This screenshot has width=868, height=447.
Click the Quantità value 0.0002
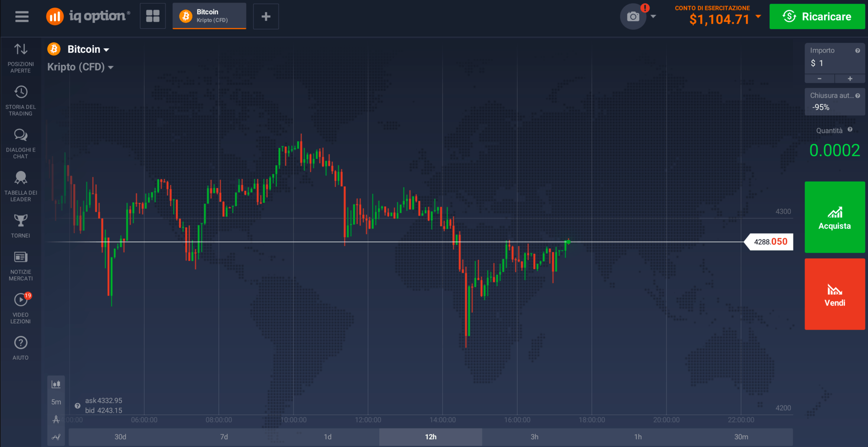(x=835, y=151)
